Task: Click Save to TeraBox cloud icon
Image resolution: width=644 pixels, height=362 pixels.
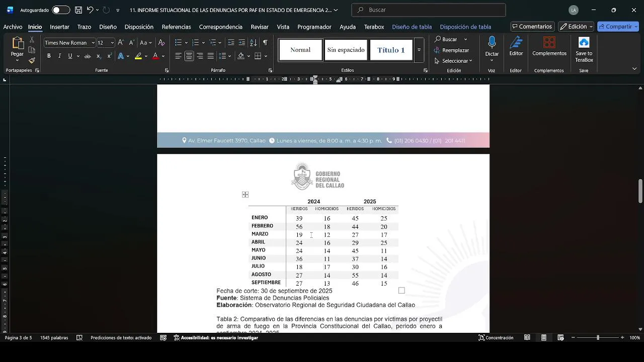Action: click(x=584, y=49)
